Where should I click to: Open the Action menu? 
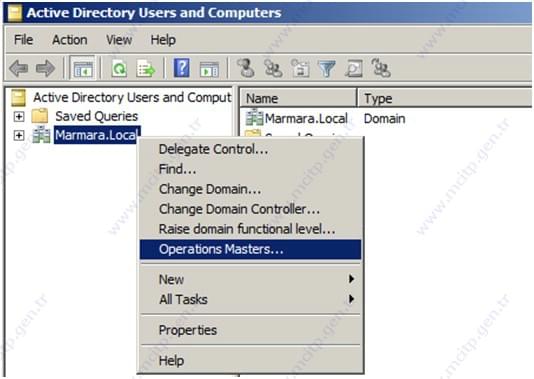pos(69,40)
